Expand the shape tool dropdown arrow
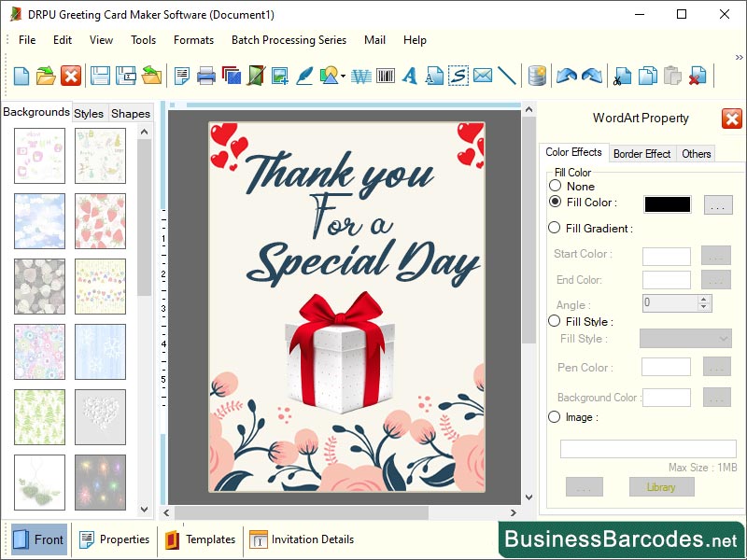This screenshot has height=560, width=747. pos(342,77)
